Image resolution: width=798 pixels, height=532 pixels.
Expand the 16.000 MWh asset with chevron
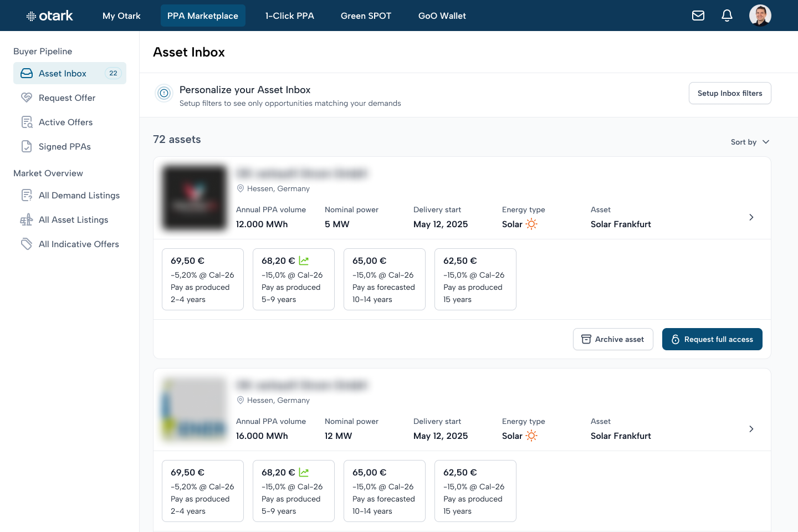[x=751, y=429]
